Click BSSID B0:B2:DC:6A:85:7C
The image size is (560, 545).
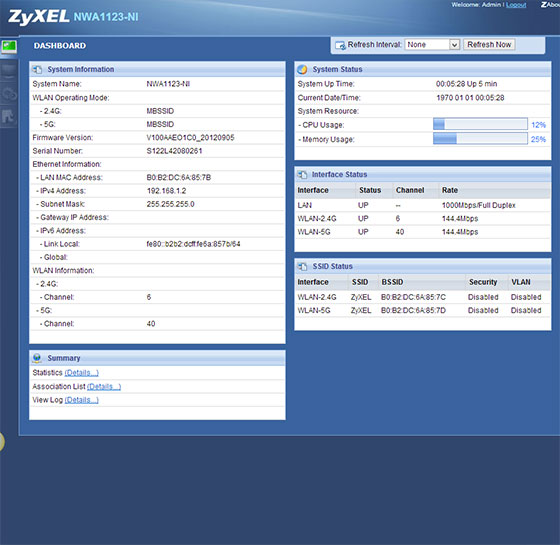point(413,297)
